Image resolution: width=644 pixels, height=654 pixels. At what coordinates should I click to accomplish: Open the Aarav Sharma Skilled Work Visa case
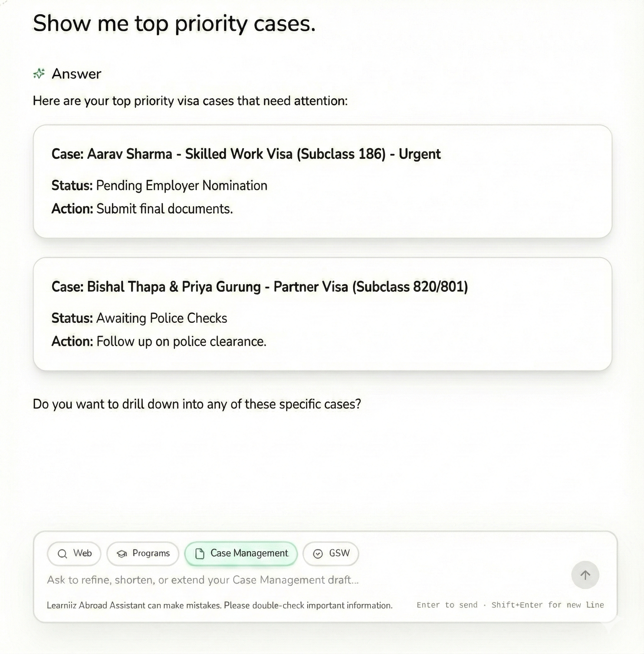pos(246,154)
